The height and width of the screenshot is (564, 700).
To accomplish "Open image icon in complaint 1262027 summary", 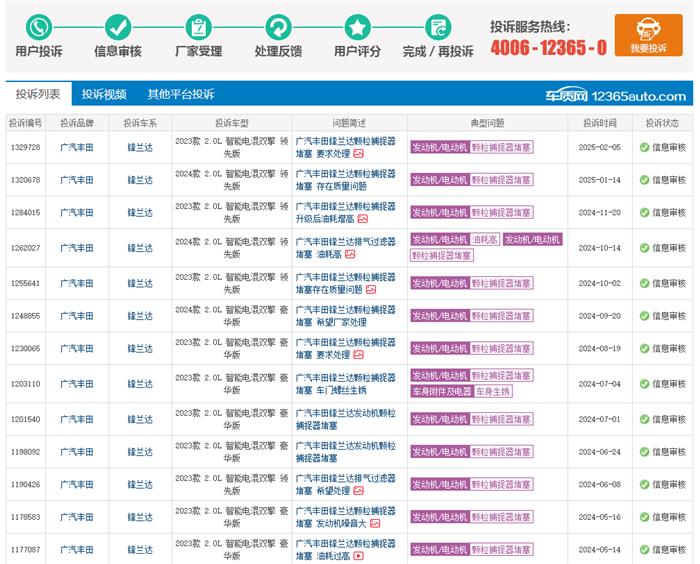I will pyautogui.click(x=350, y=254).
